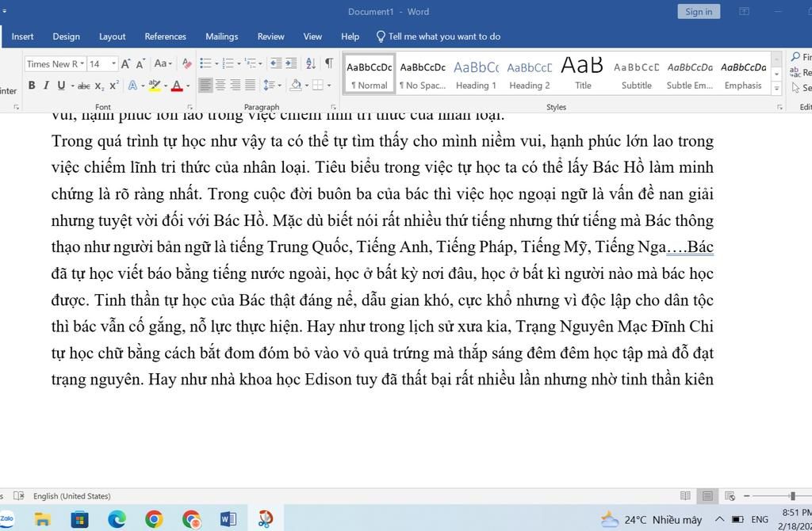Click the Shading paint bucket icon

click(x=296, y=85)
